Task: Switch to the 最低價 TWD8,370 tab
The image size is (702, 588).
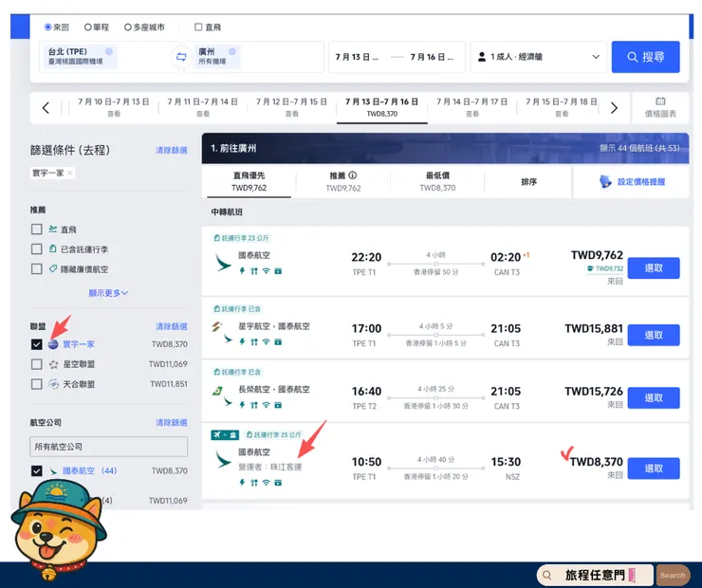Action: pyautogui.click(x=437, y=182)
